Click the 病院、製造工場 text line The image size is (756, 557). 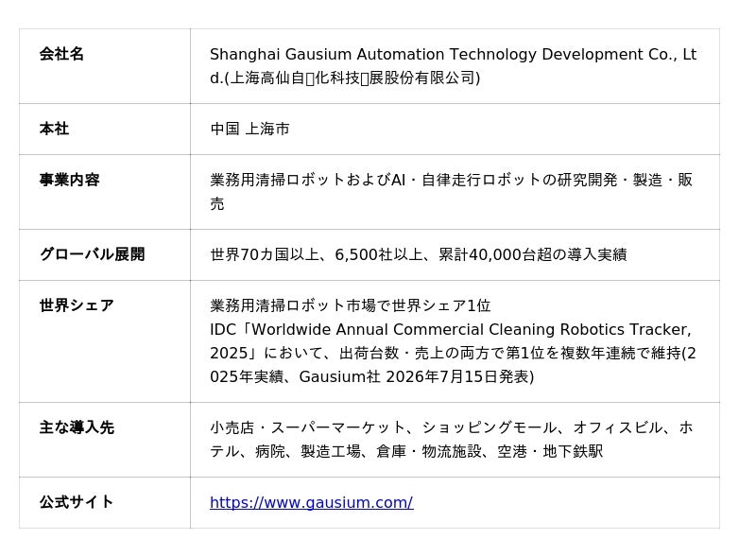coord(406,451)
